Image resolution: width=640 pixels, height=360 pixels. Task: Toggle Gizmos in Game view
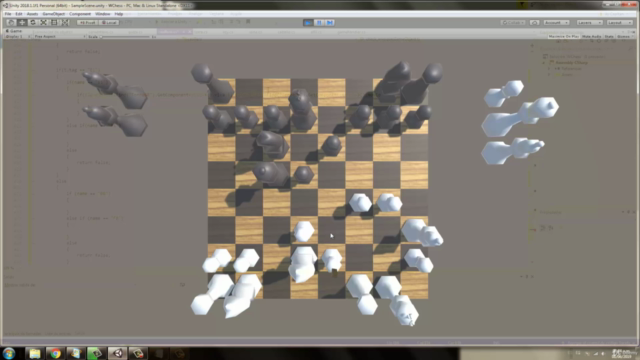click(622, 37)
